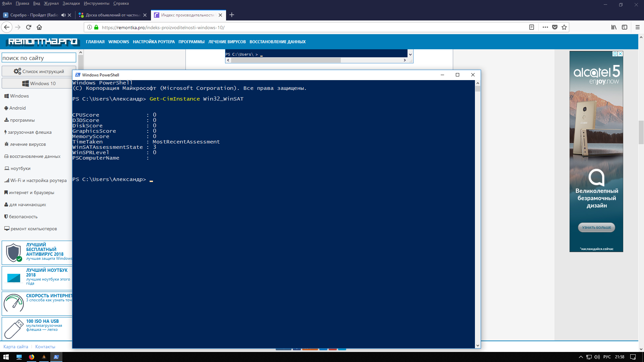Show hidden tray icons chevron
Screen dimensions: 644x362
click(581, 357)
